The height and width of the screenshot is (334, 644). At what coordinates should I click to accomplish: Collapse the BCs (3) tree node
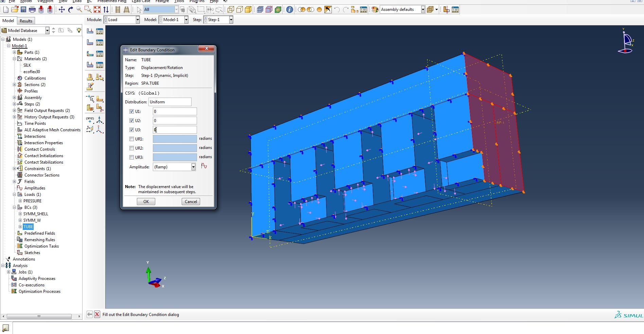(15, 207)
